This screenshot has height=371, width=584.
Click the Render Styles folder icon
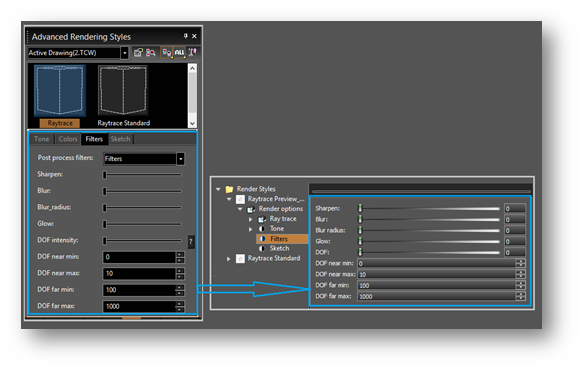(x=229, y=189)
